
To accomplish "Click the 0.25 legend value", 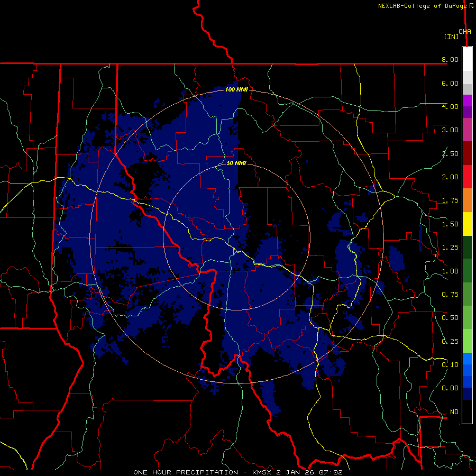I will pos(450,342).
